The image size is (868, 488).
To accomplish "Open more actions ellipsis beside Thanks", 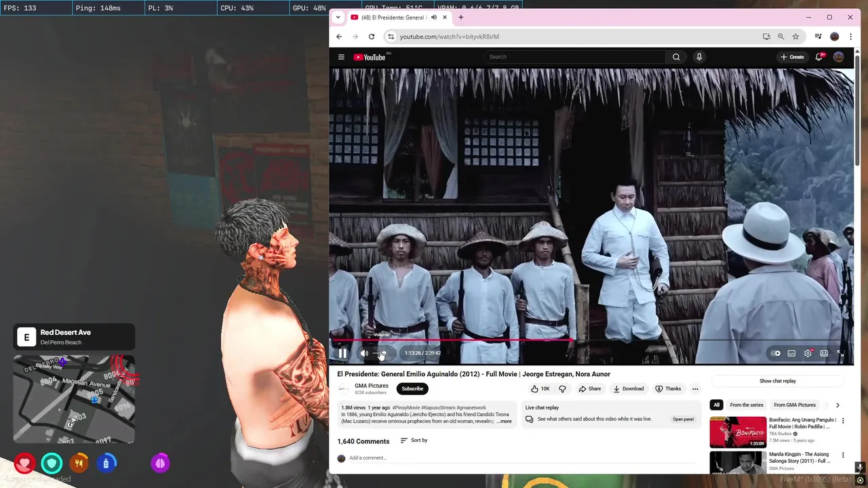I will (x=695, y=389).
